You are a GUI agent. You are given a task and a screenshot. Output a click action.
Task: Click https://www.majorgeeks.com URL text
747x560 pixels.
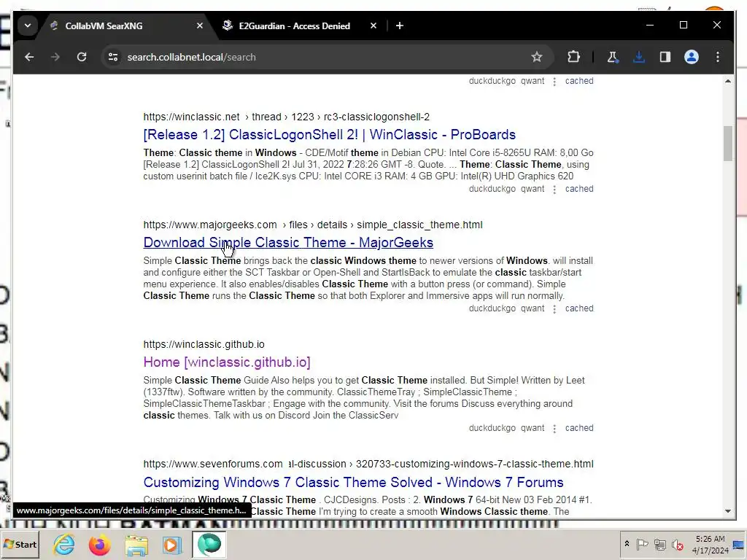[x=210, y=225]
